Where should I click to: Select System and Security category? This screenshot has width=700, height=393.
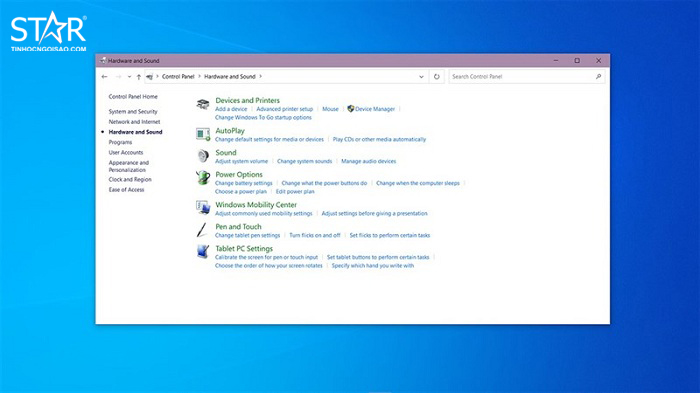[x=133, y=112]
